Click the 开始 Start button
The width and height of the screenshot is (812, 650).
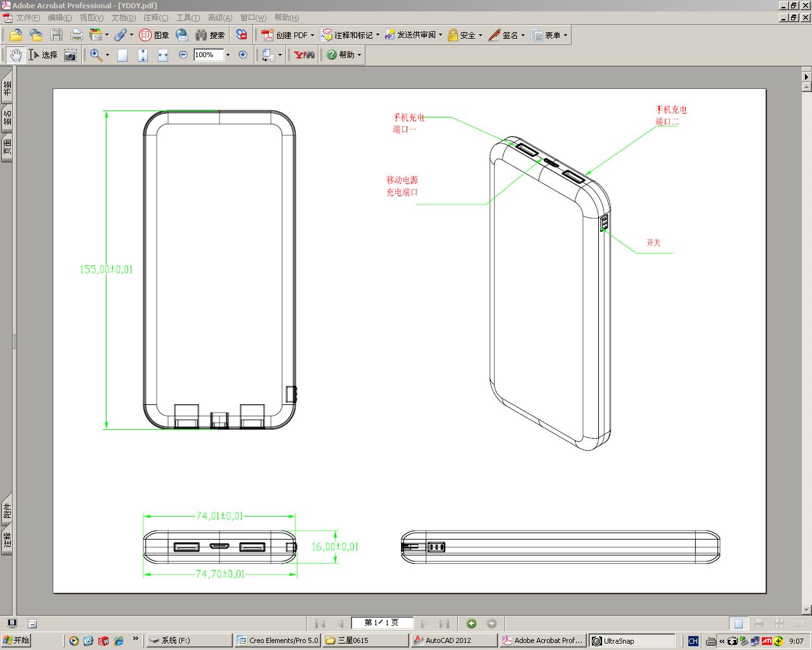(x=16, y=640)
